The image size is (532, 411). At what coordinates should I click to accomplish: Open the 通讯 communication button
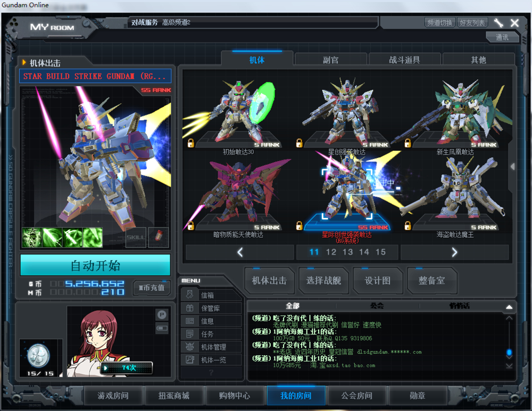502,37
